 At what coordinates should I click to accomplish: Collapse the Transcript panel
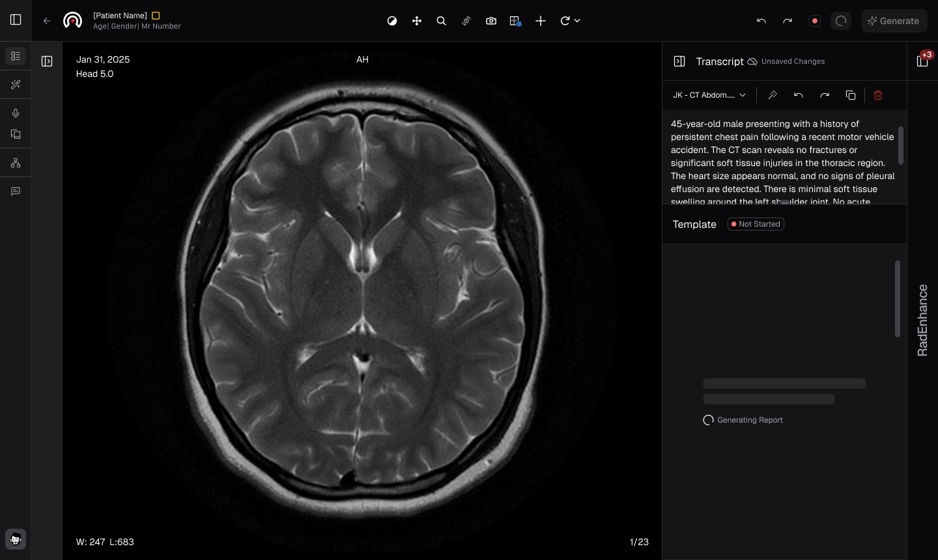pos(679,61)
